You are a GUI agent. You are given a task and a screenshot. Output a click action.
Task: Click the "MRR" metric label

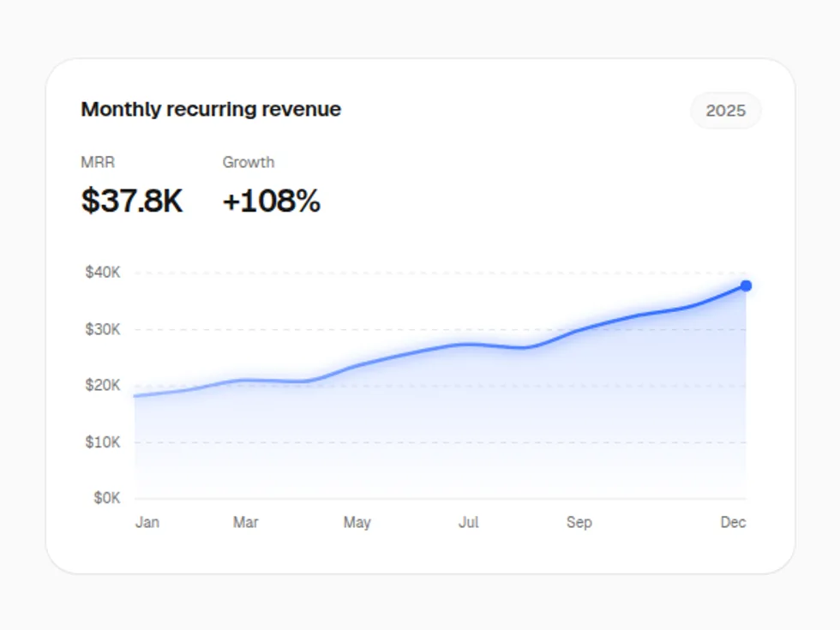(x=98, y=162)
